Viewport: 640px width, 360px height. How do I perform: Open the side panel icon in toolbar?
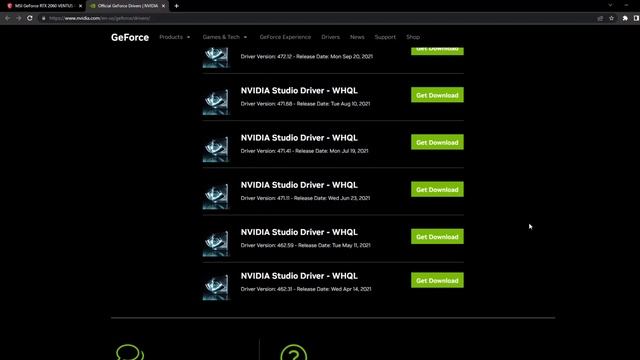tap(636, 18)
